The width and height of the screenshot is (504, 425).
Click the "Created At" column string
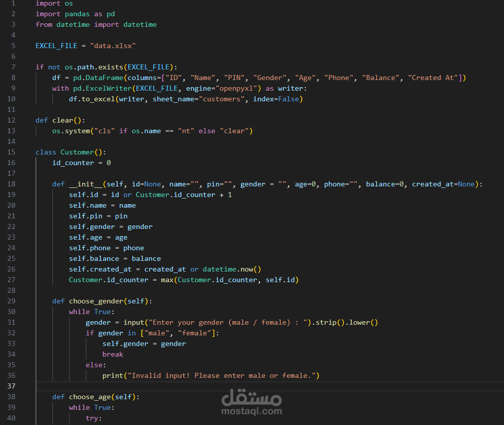click(433, 78)
